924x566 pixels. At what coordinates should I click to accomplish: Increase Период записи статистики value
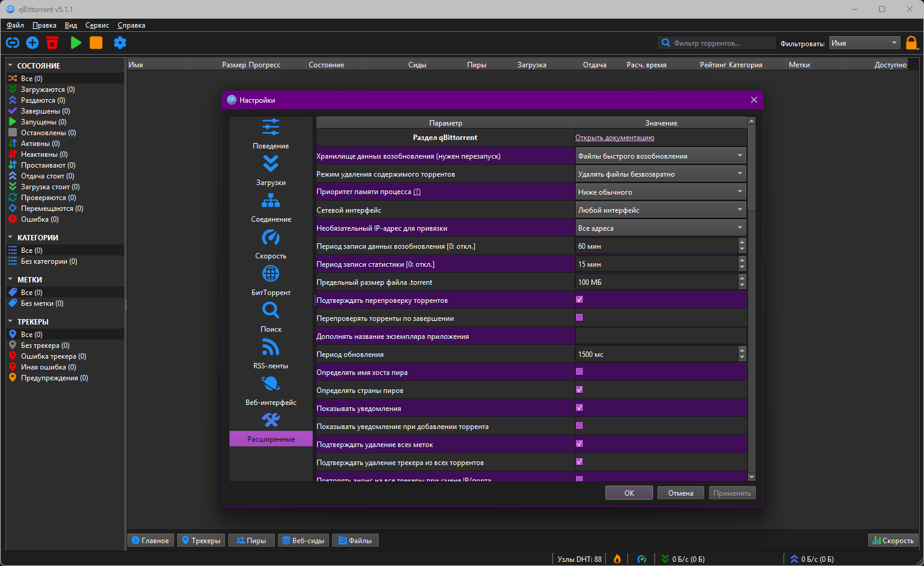[742, 260]
